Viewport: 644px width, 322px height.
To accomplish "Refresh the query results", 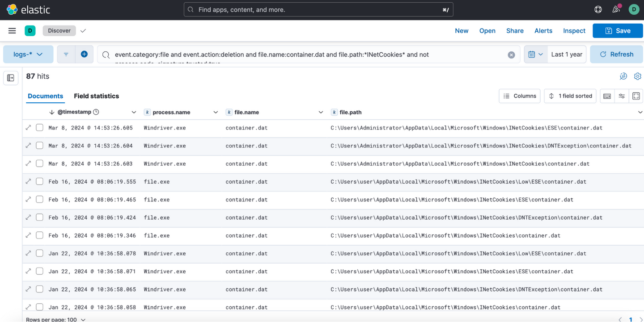I will 617,54.
